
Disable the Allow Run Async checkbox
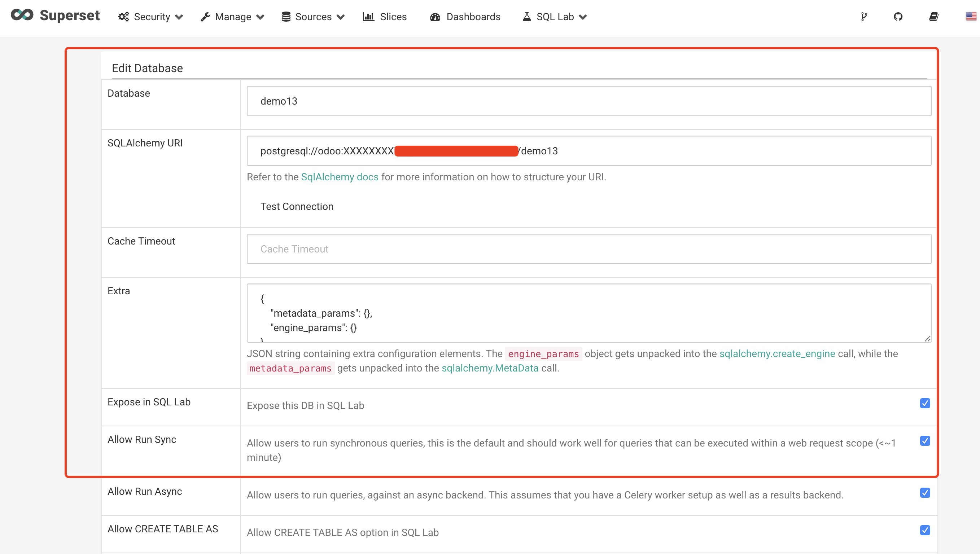point(925,493)
